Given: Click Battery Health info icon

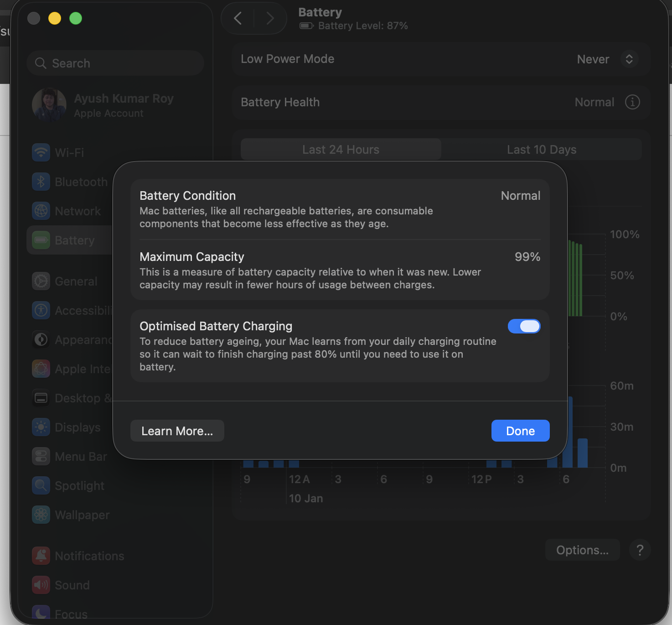Looking at the screenshot, I should (x=632, y=102).
